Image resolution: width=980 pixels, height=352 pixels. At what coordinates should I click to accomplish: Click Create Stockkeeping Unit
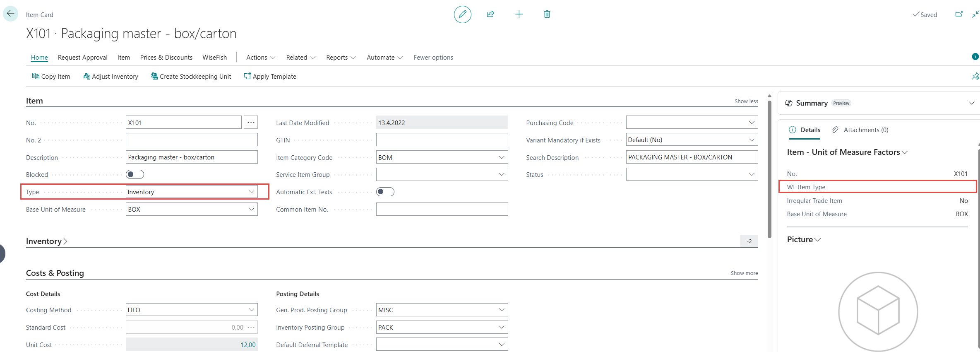pos(191,77)
